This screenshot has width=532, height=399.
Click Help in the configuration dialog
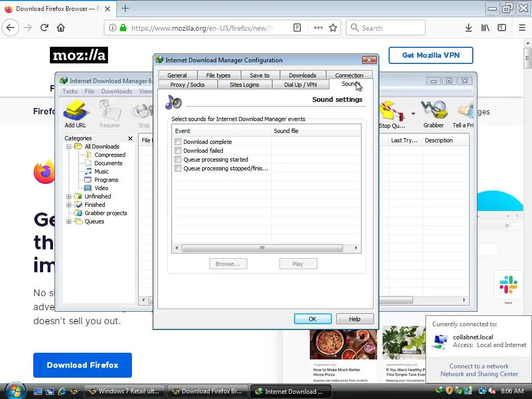click(x=354, y=319)
